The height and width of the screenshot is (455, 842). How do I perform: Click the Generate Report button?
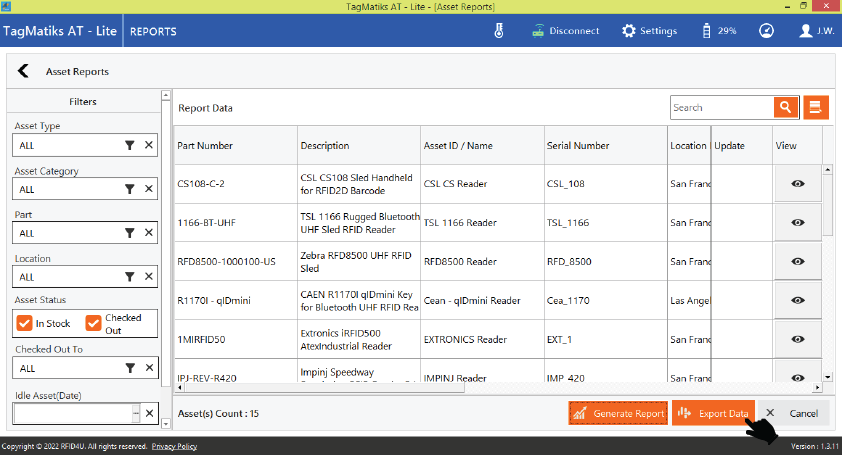(x=617, y=413)
